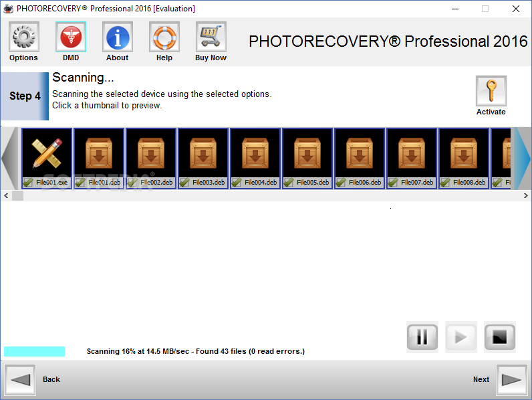This screenshot has width=532, height=400.
Task: Minimize the PHOTORECOVERY window
Action: tap(455, 9)
